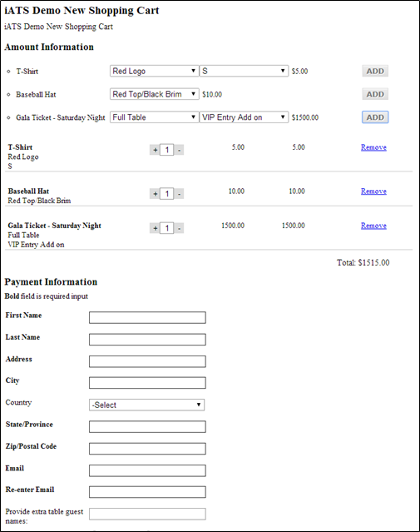
Task: Open the T-Shirt Red Logo dropdown
Action: click(154, 71)
